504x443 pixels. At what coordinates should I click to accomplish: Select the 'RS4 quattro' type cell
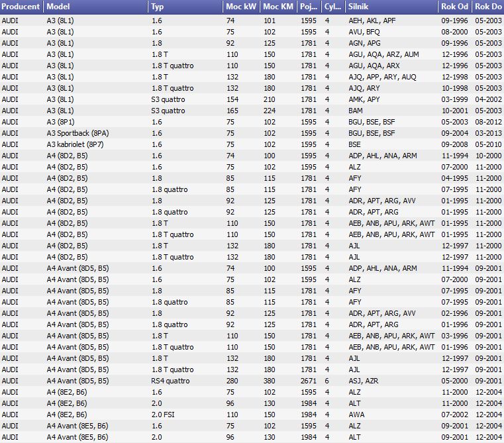click(x=170, y=381)
